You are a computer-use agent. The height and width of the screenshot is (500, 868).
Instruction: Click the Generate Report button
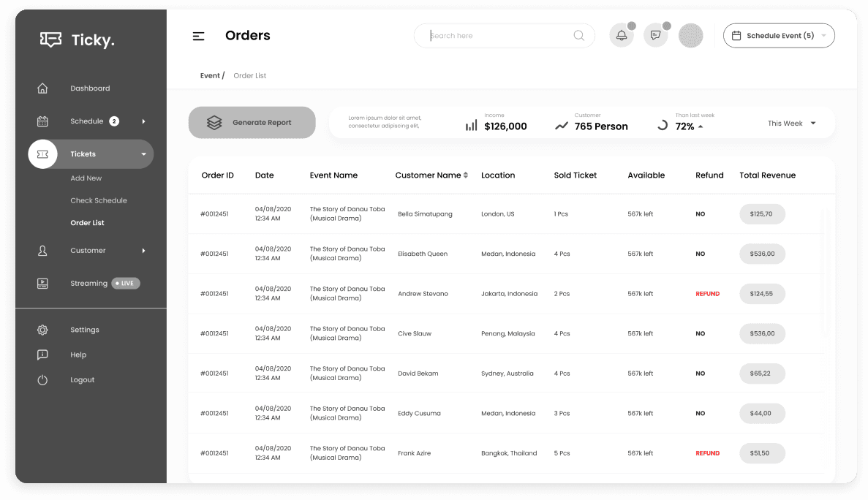tap(252, 122)
